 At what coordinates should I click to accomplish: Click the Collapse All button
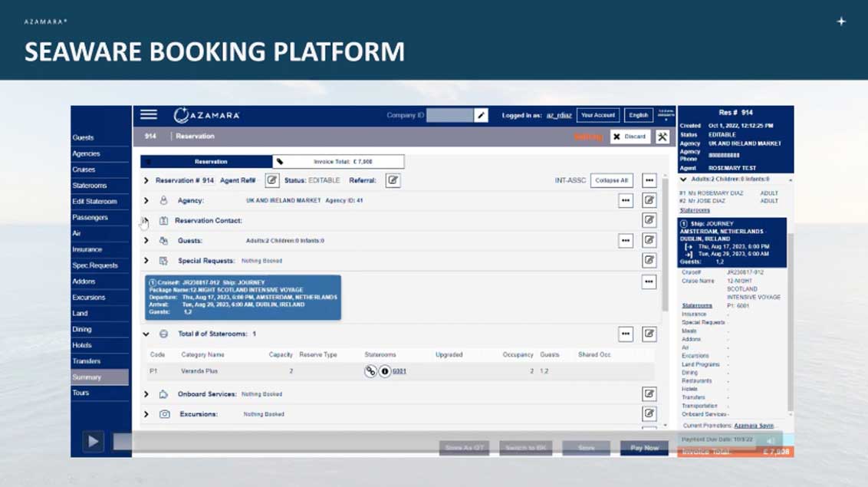(x=611, y=180)
